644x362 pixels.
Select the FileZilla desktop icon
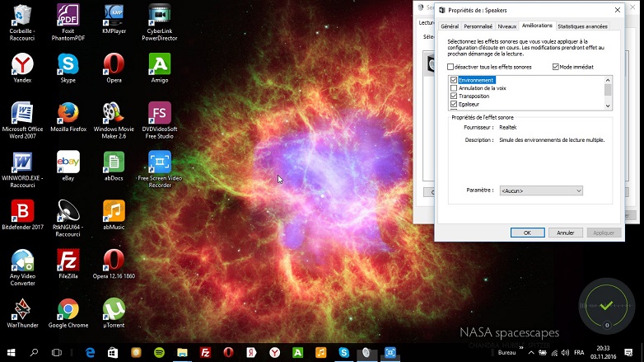coord(68,264)
